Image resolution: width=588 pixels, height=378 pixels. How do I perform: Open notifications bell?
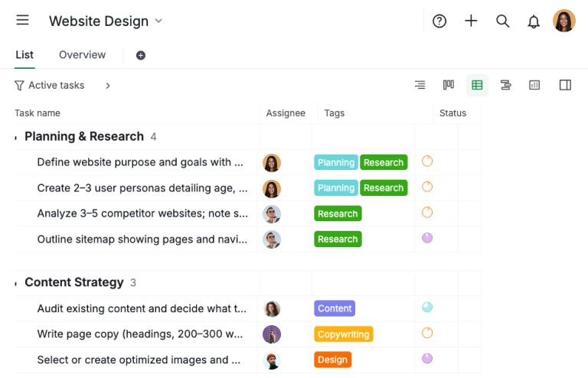coord(534,21)
